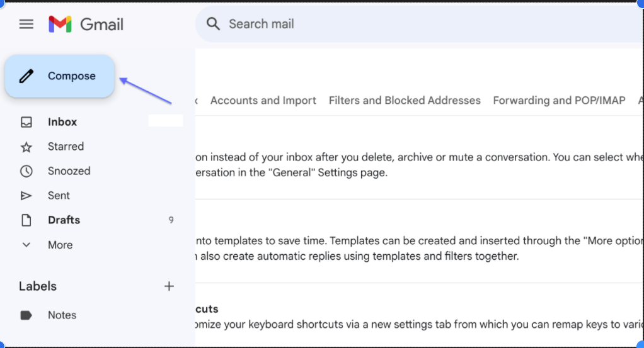Open the hamburger main menu
Screen dimensions: 644x348
point(26,24)
